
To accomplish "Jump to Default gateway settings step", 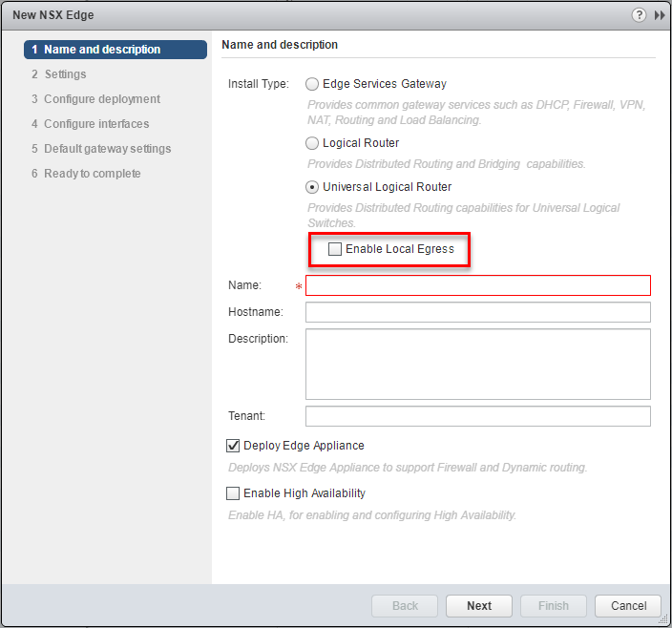I will pos(107,149).
